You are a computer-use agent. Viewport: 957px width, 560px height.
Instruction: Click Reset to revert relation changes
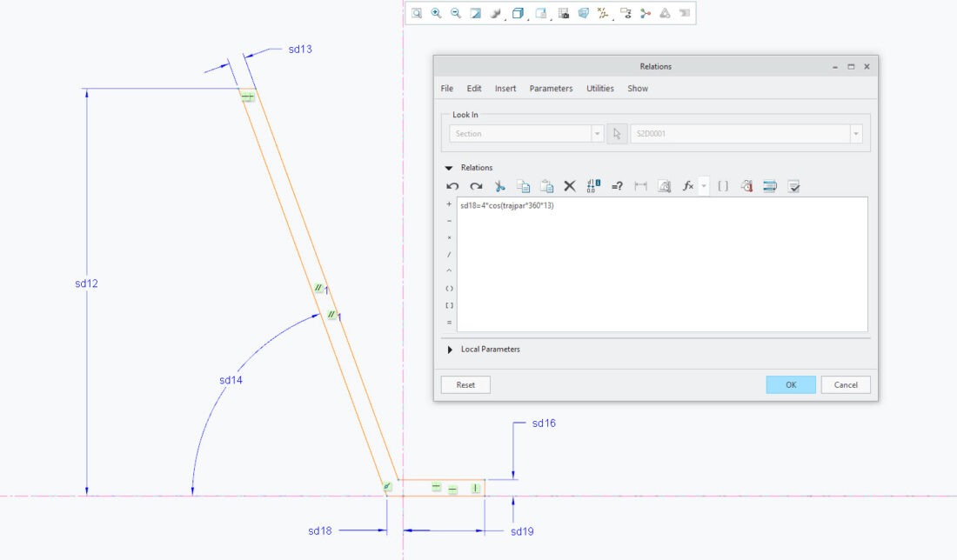point(465,384)
